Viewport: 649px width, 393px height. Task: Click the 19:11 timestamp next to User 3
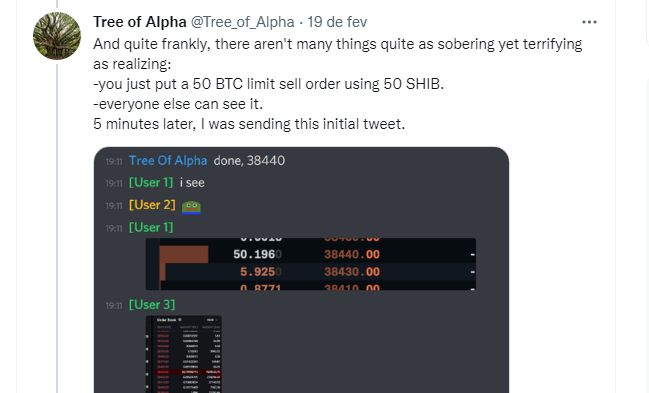(114, 306)
